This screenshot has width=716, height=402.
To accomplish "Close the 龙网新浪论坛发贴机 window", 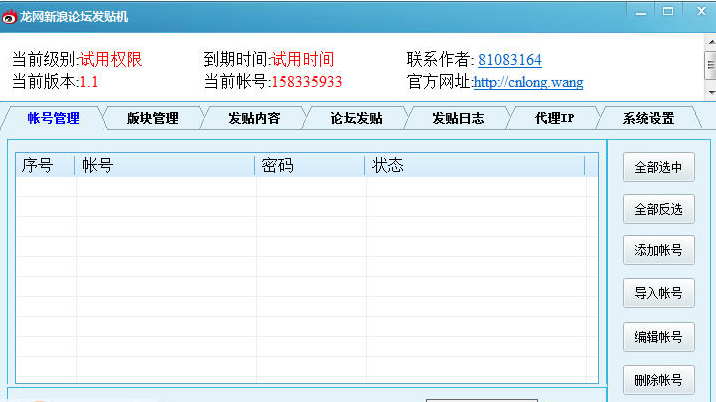I will pos(701,11).
